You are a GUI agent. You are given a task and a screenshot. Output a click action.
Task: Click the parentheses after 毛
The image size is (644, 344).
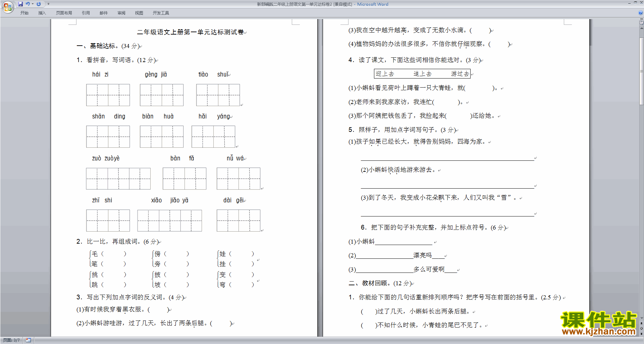pos(114,254)
